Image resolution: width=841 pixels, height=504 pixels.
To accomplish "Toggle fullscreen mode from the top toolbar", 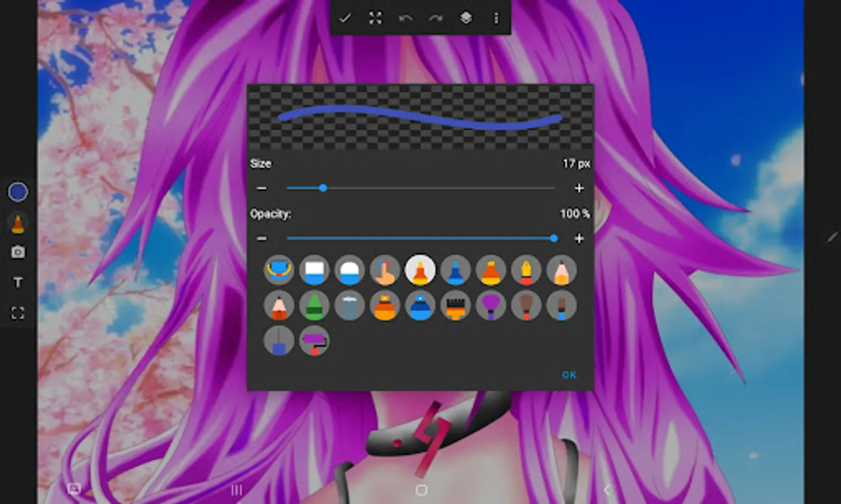I will tap(375, 18).
